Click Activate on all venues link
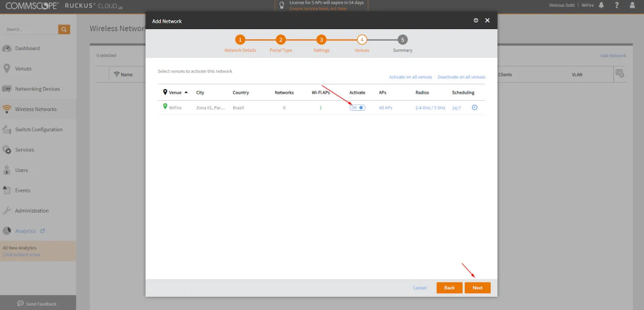 pyautogui.click(x=410, y=77)
